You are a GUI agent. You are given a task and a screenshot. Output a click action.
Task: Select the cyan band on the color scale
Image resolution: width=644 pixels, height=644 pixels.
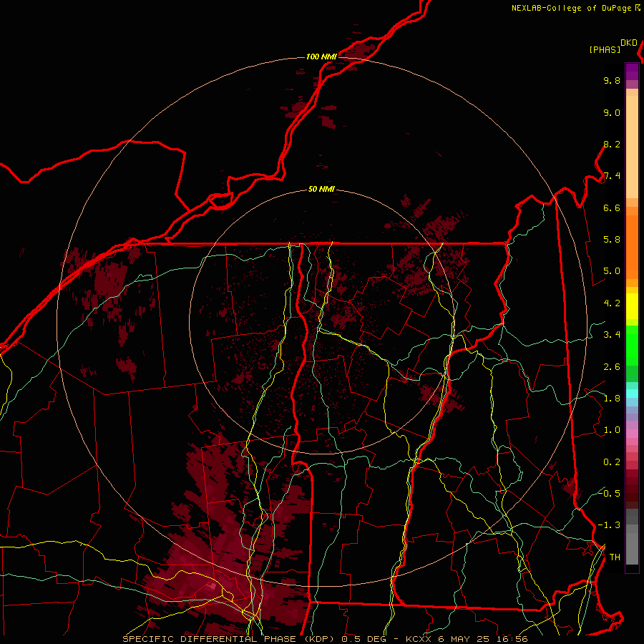[x=632, y=393]
